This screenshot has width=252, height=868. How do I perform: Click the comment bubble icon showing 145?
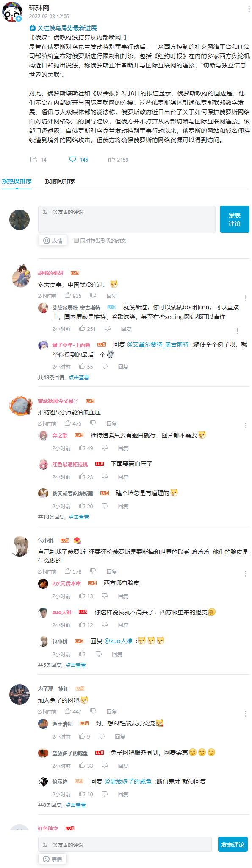click(x=72, y=160)
